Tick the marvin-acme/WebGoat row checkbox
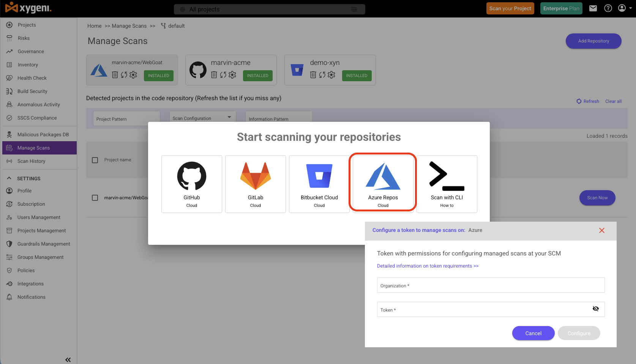Image resolution: width=636 pixels, height=364 pixels. 95,198
